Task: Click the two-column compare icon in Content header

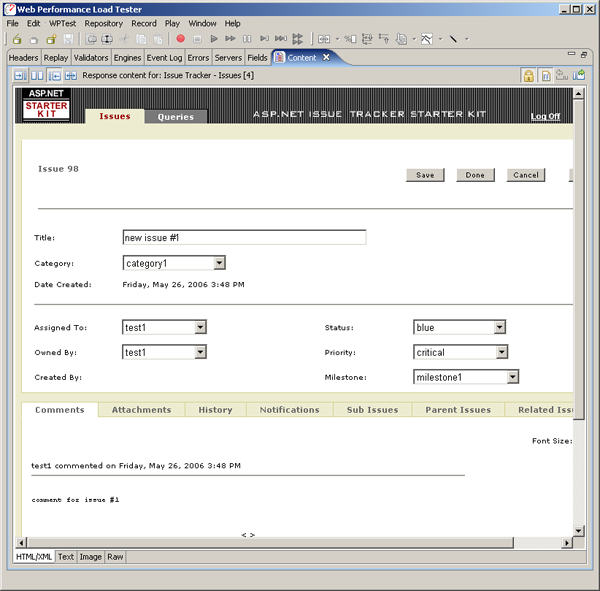Action: click(x=37, y=75)
